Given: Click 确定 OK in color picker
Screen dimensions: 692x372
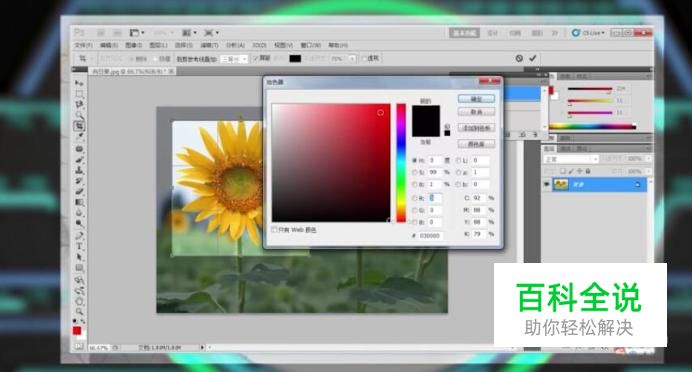Looking at the screenshot, I should tap(476, 99).
